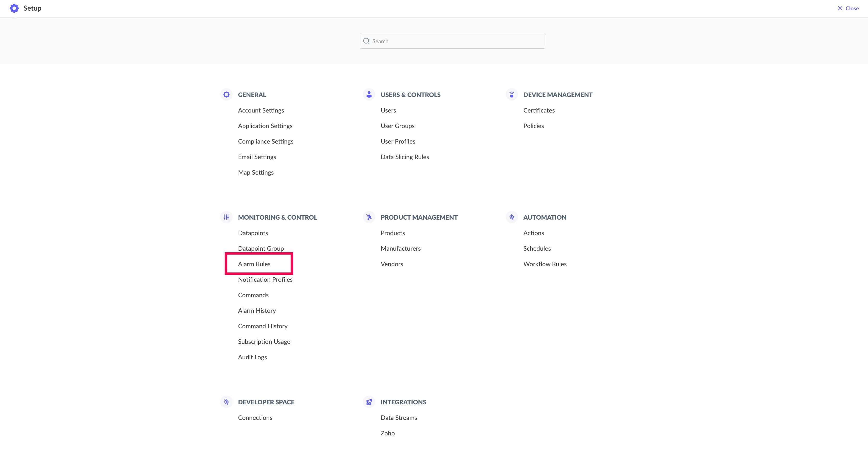Open the Zoho integration
Image resolution: width=868 pixels, height=461 pixels.
point(387,433)
